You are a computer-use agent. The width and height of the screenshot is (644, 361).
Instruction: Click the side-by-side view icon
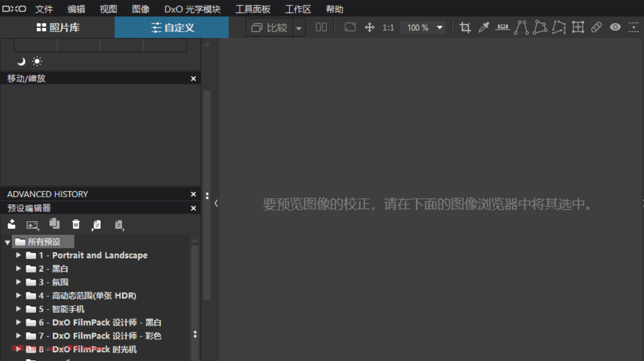(321, 27)
